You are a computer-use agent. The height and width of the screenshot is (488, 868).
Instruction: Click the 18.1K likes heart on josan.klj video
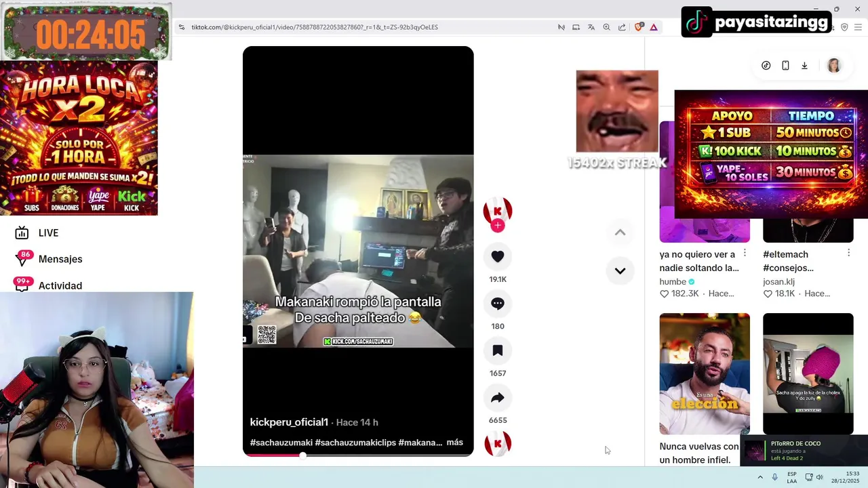pyautogui.click(x=768, y=294)
